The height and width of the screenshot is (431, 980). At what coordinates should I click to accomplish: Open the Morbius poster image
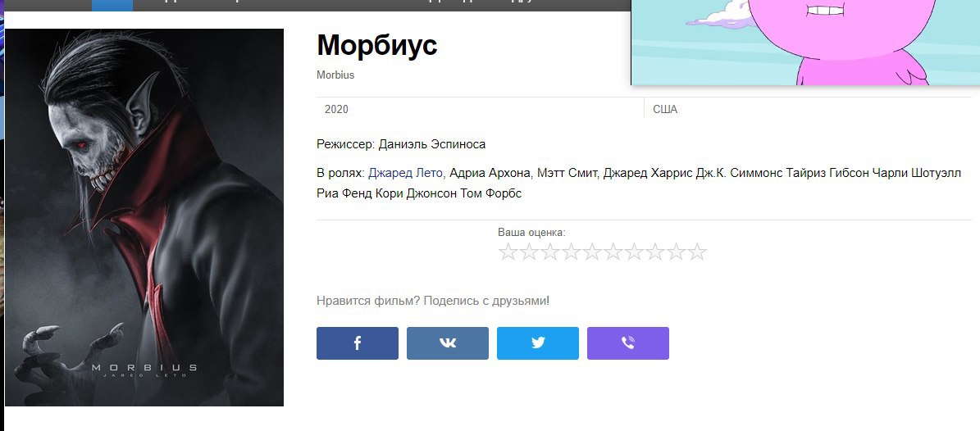tap(144, 217)
